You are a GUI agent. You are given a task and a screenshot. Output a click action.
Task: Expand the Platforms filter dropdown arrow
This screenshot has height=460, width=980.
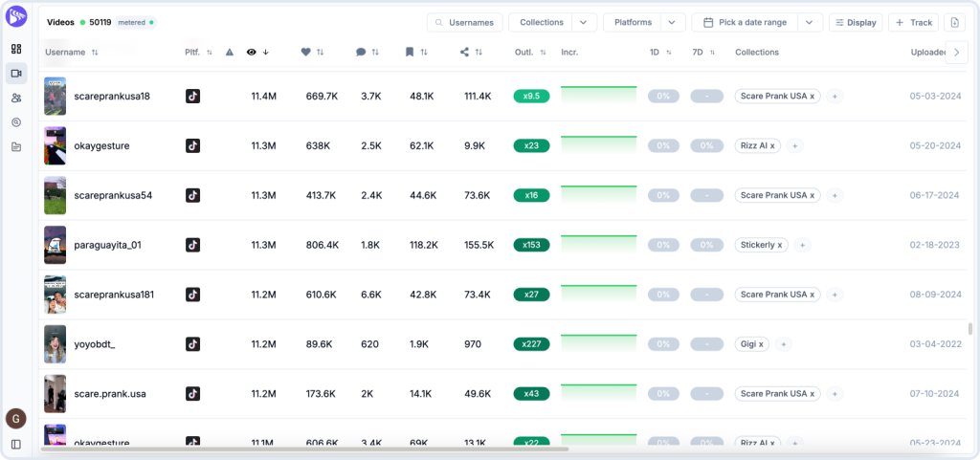pos(673,22)
